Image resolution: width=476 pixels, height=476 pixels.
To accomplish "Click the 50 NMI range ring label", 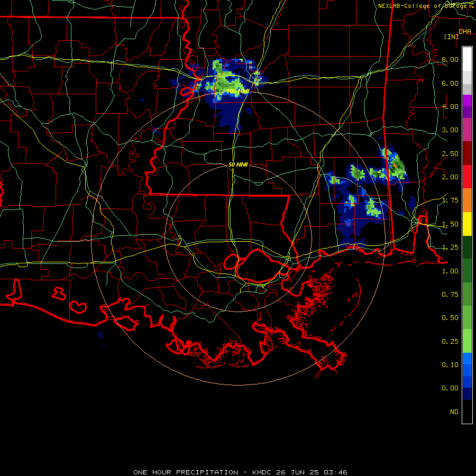I will (x=238, y=164).
